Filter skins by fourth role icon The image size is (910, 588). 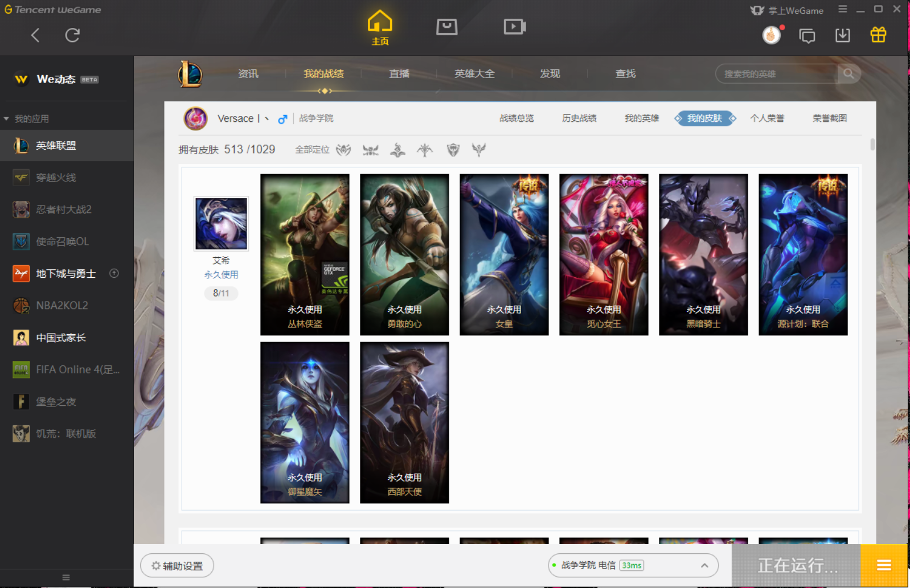click(x=425, y=150)
